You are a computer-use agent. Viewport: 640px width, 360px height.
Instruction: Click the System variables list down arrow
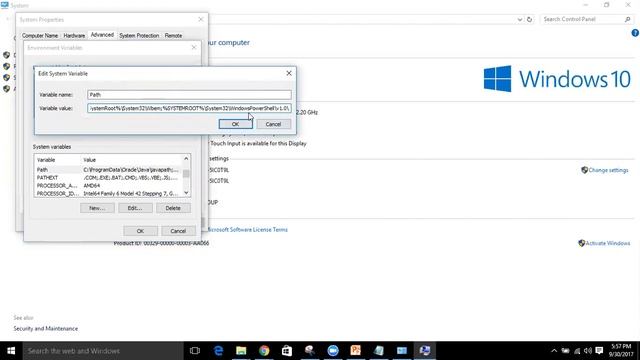coord(186,193)
